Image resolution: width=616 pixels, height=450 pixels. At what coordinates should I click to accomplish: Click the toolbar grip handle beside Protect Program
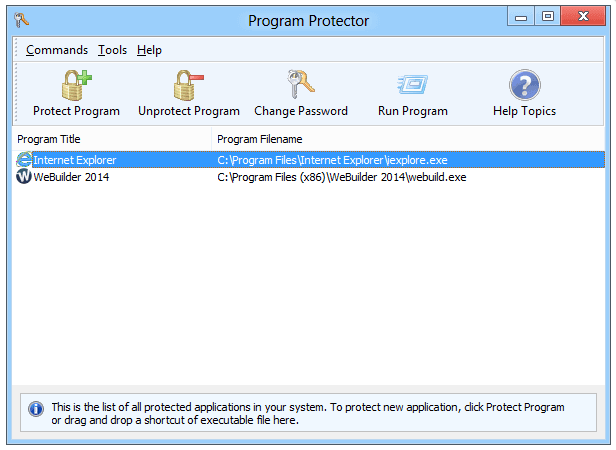point(16,93)
